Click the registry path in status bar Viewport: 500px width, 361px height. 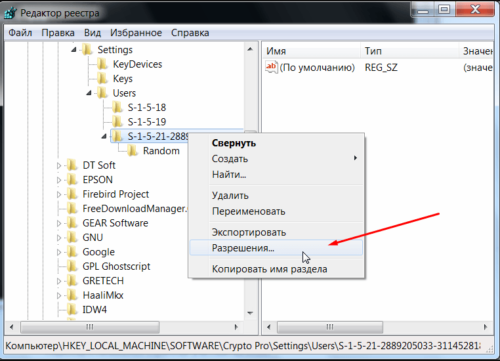coord(243,346)
